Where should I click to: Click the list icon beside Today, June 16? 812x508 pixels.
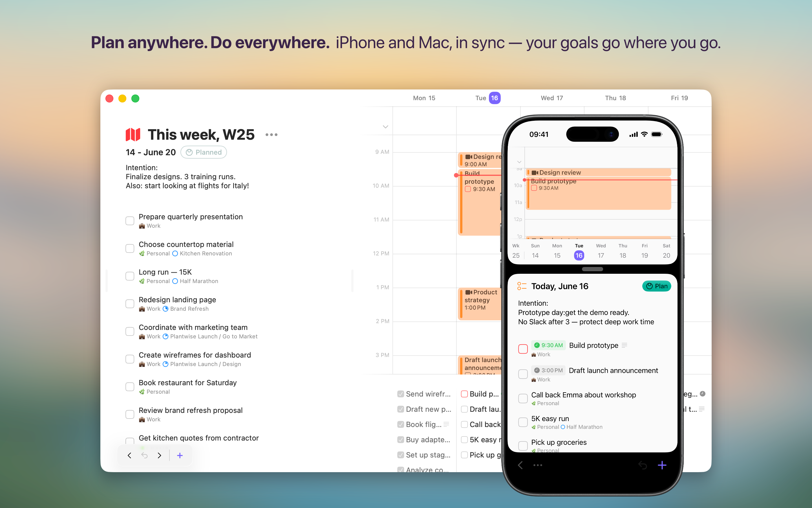[522, 286]
